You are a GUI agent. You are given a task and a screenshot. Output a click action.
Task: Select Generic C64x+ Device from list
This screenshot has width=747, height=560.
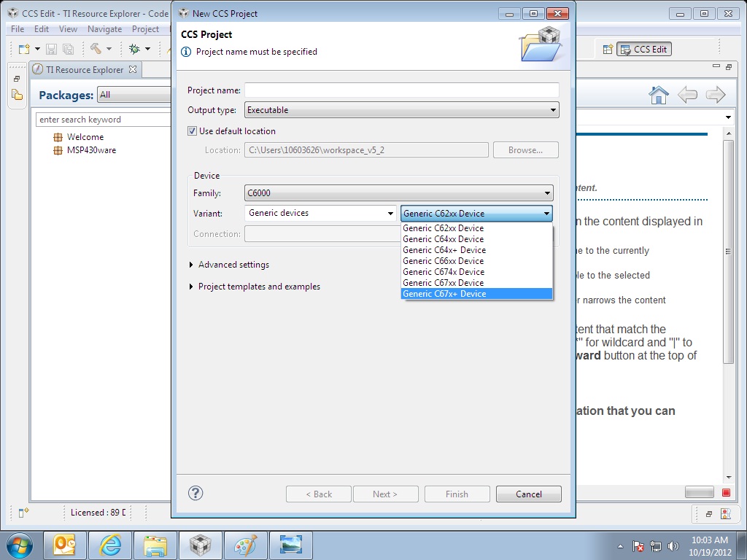[x=476, y=250]
